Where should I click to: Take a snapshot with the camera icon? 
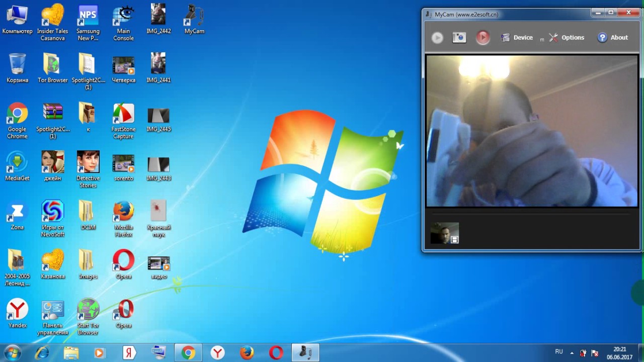459,38
